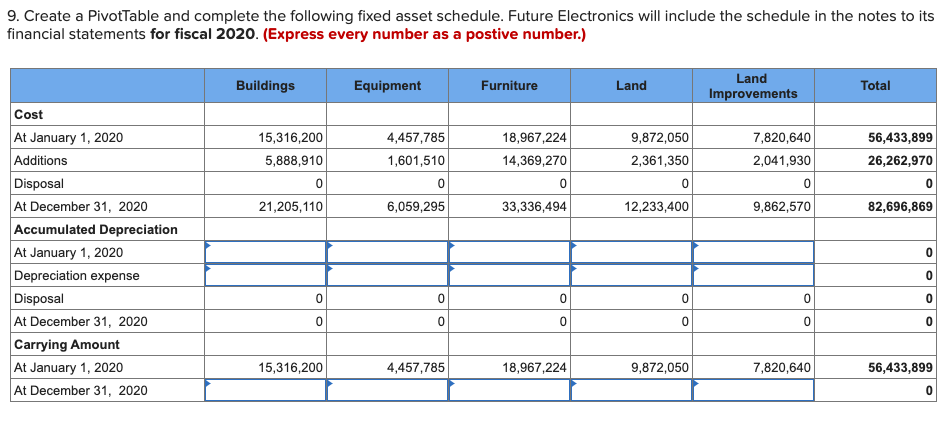Select Furniture accumulated depreciation January 1 field
The image size is (951, 433).
tap(509, 252)
